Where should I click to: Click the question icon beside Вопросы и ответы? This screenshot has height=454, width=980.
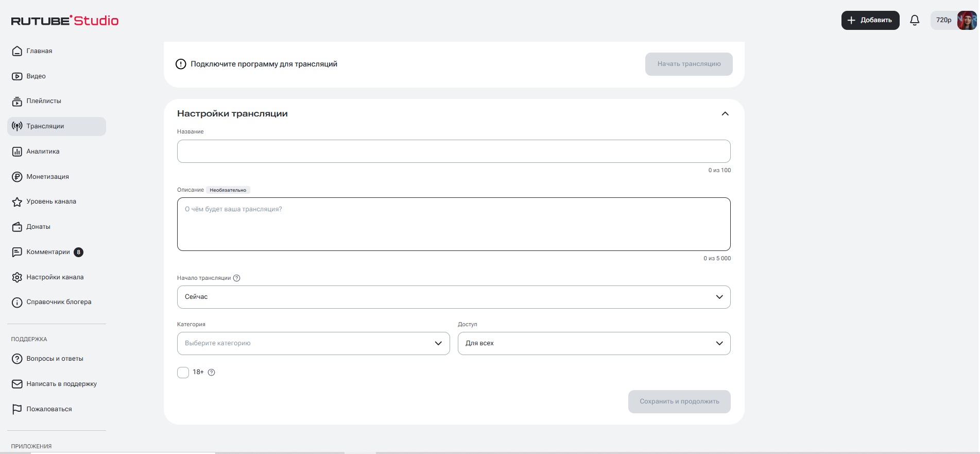[x=17, y=359]
